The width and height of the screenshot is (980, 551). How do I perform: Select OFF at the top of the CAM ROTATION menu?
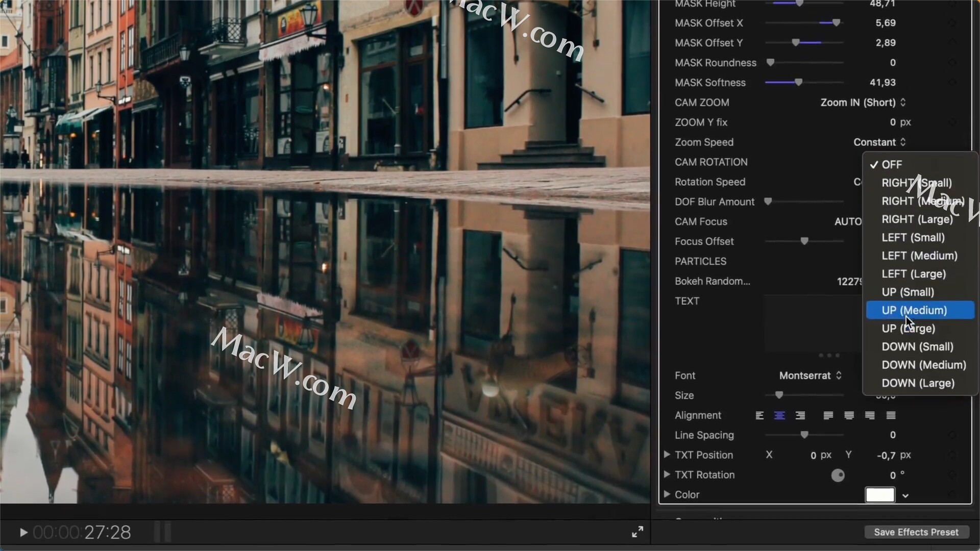point(892,164)
